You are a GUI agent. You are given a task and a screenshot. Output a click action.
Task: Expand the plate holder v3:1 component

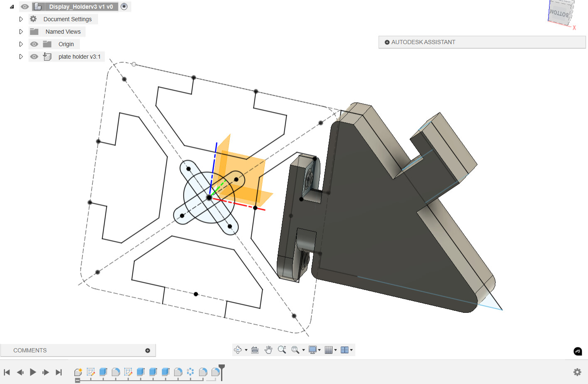(21, 57)
